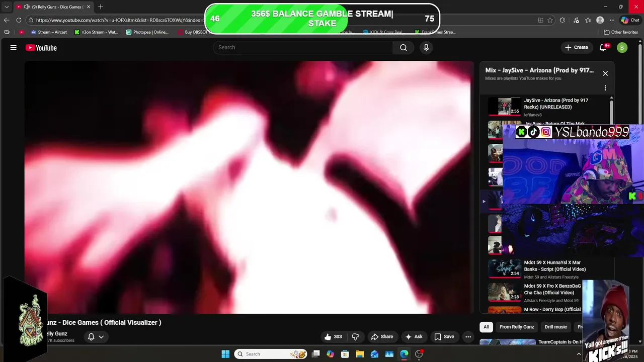The width and height of the screenshot is (644, 362).
Task: Open the browser profile avatar icon
Action: click(x=600, y=20)
